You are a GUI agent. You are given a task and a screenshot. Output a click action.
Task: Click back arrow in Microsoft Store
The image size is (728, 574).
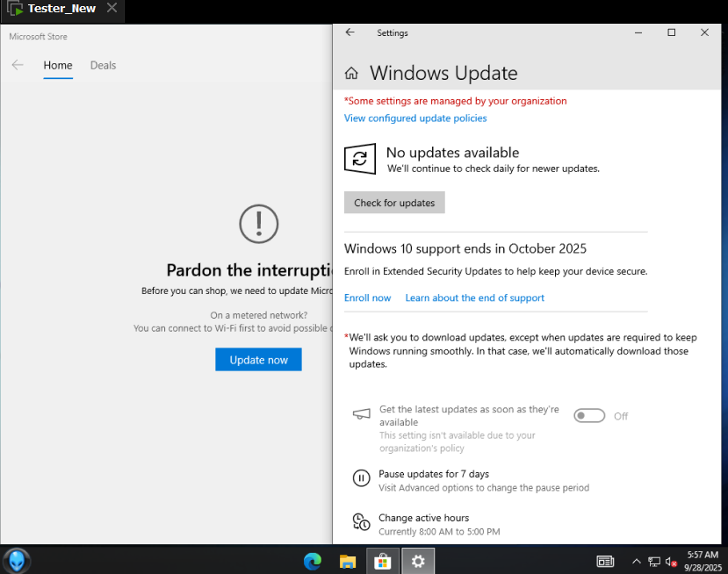(x=18, y=65)
